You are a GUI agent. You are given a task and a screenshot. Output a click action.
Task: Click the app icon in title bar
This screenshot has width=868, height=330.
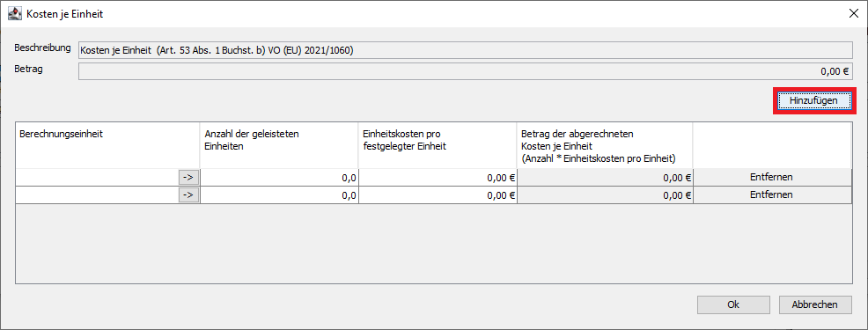tap(15, 14)
